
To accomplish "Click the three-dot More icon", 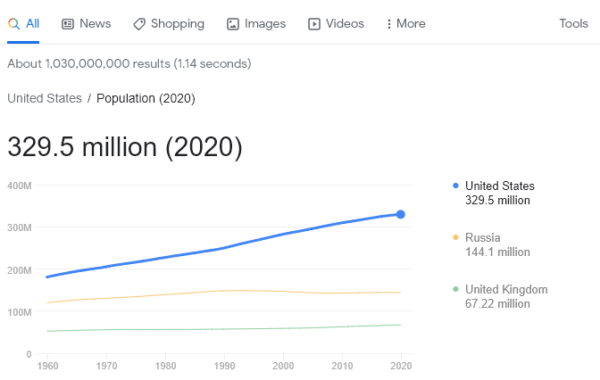I will coord(389,24).
